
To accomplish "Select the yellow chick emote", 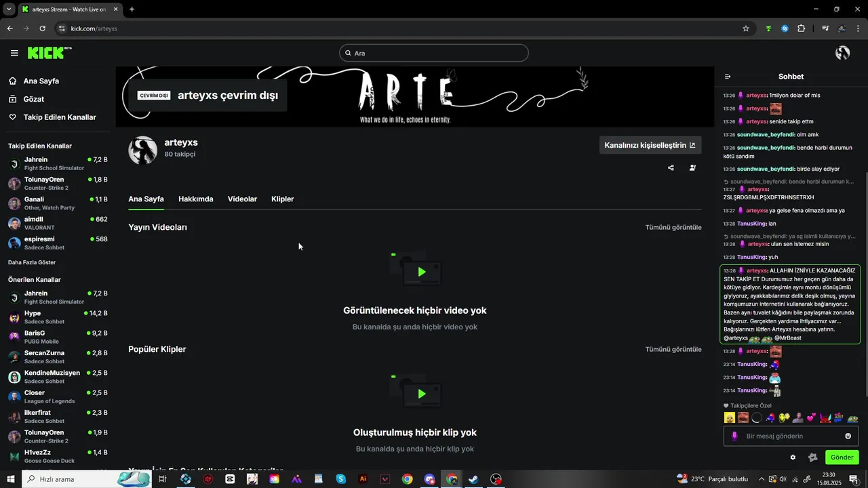I will (x=729, y=418).
